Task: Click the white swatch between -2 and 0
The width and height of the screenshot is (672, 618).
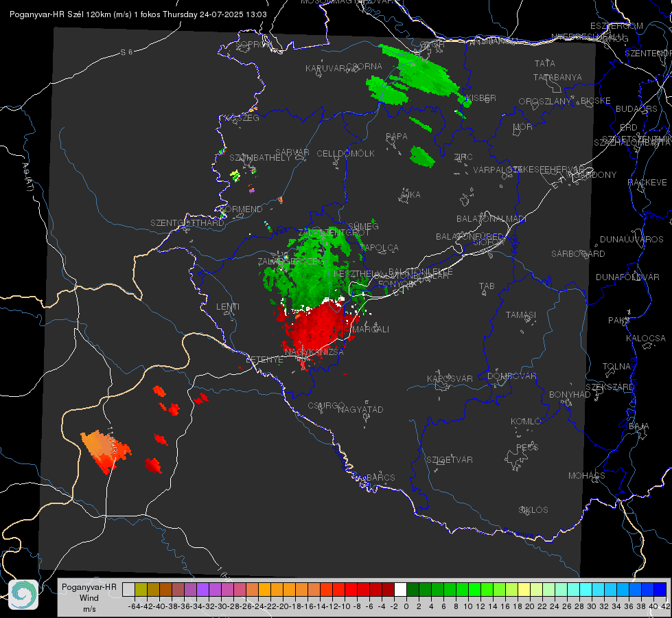Action: point(400,589)
